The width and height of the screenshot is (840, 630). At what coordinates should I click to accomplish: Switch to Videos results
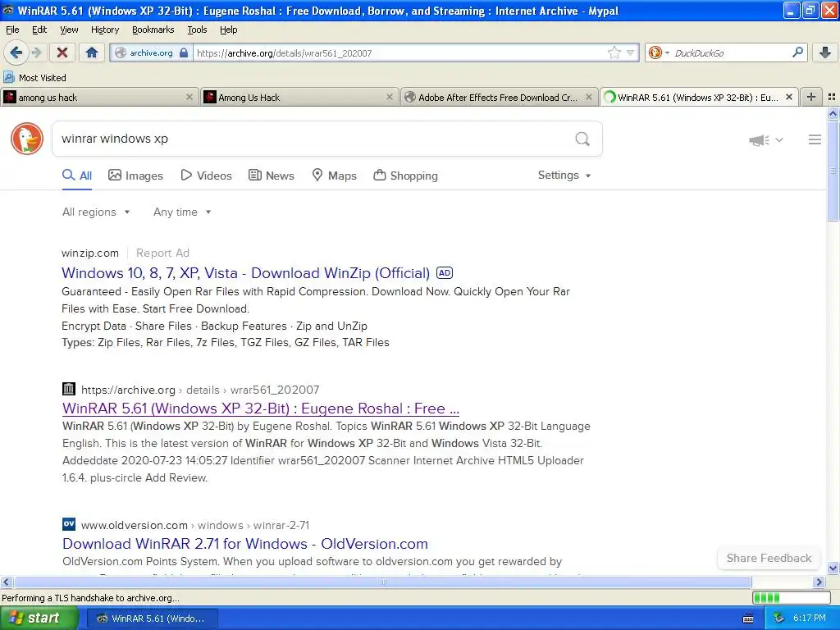click(x=206, y=176)
